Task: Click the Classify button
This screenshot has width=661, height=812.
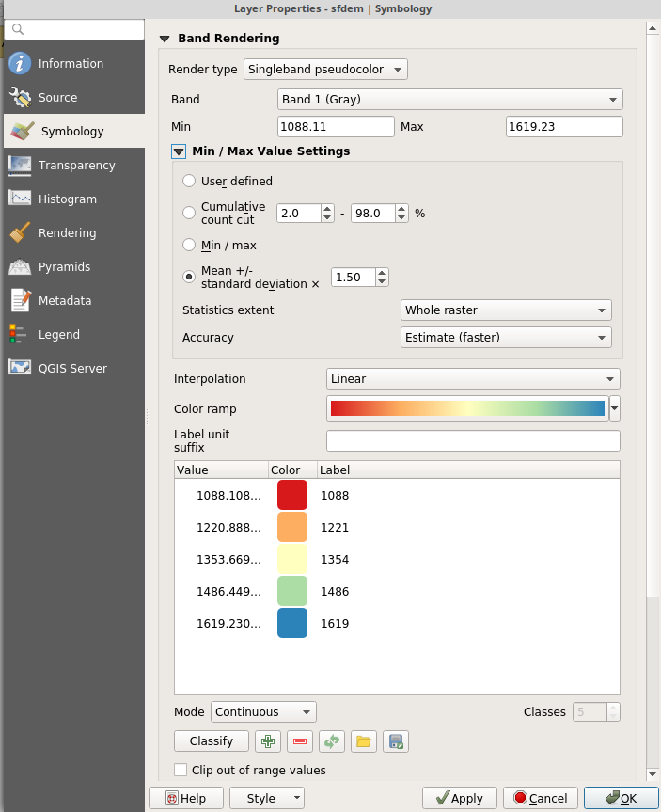Action: pos(212,741)
